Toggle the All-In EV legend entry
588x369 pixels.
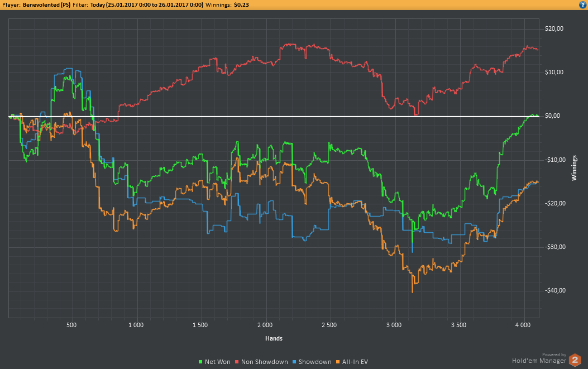coord(352,362)
